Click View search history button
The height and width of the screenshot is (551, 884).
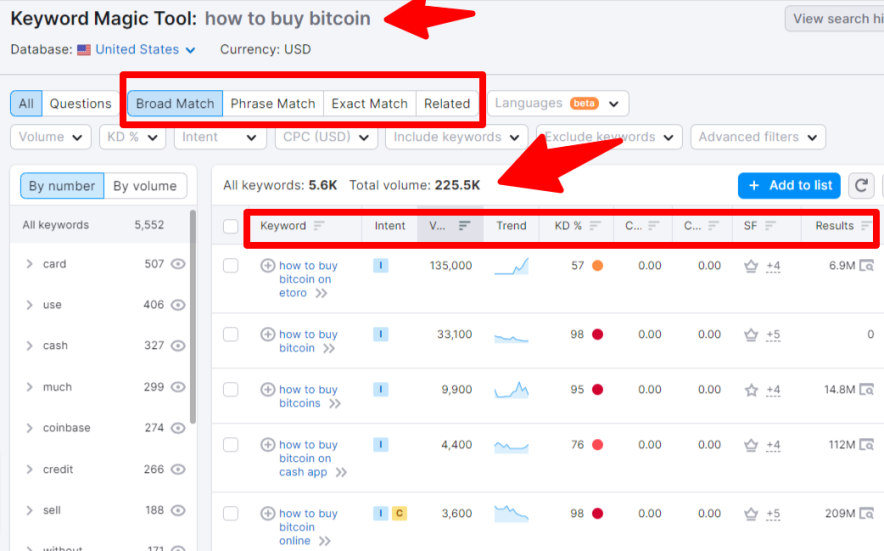pyautogui.click(x=834, y=19)
